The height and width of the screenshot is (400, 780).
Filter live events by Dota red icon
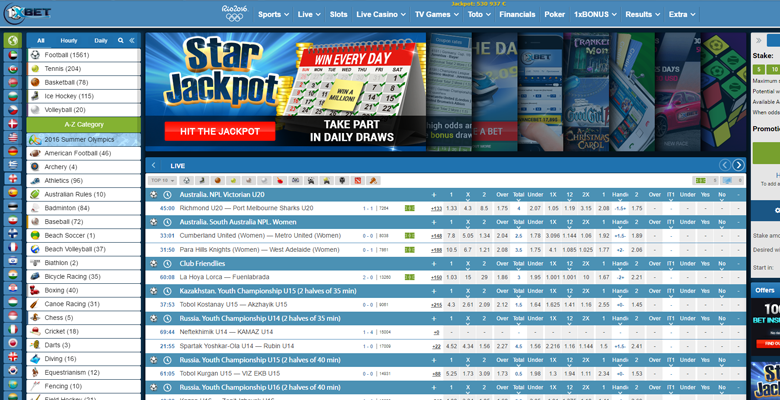(x=358, y=181)
